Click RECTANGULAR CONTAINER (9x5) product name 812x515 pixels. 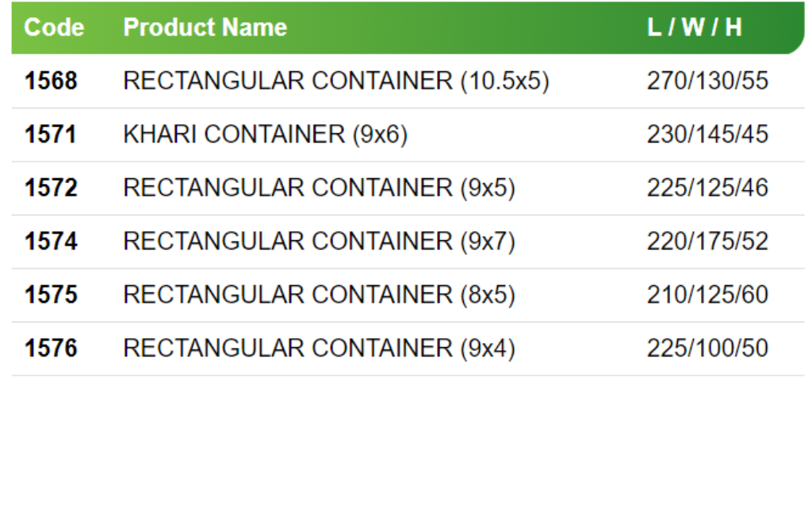pos(319,188)
